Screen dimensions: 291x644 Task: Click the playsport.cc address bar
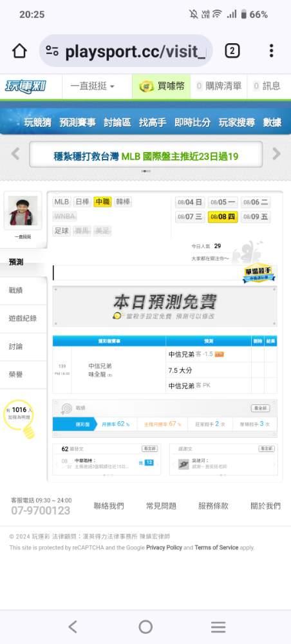click(x=126, y=51)
